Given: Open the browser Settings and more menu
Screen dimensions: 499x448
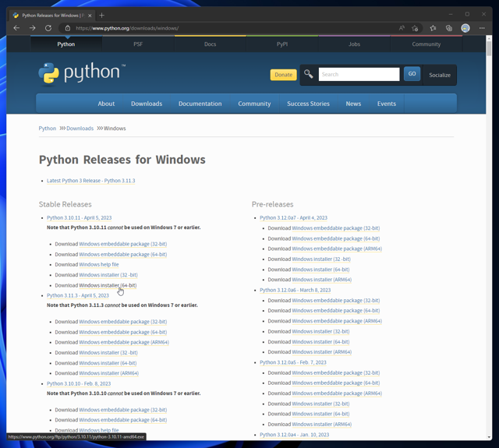Looking at the screenshot, I should [482, 28].
